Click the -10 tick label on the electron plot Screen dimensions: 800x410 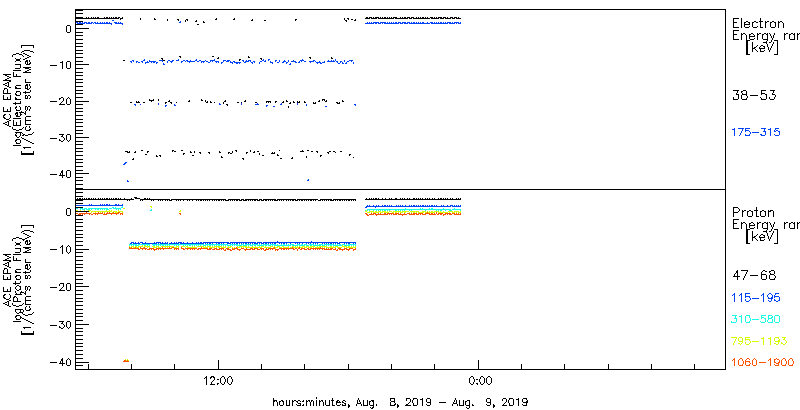click(x=60, y=65)
